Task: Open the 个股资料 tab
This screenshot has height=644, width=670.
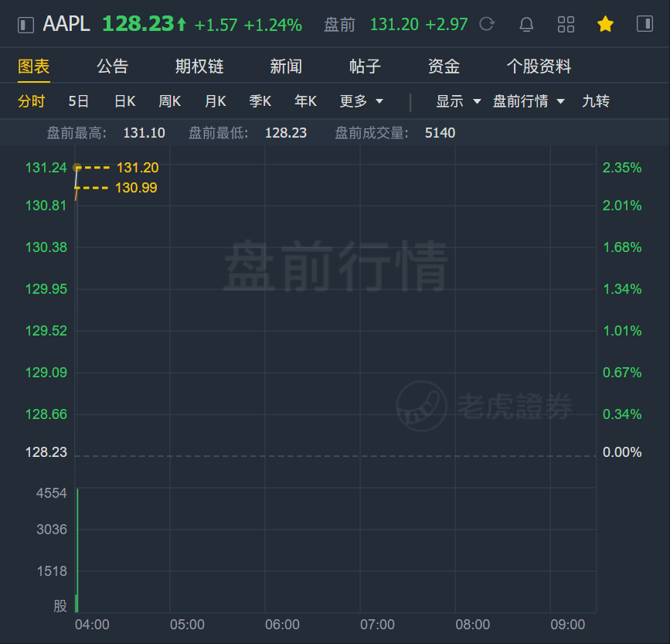Action: [x=539, y=66]
